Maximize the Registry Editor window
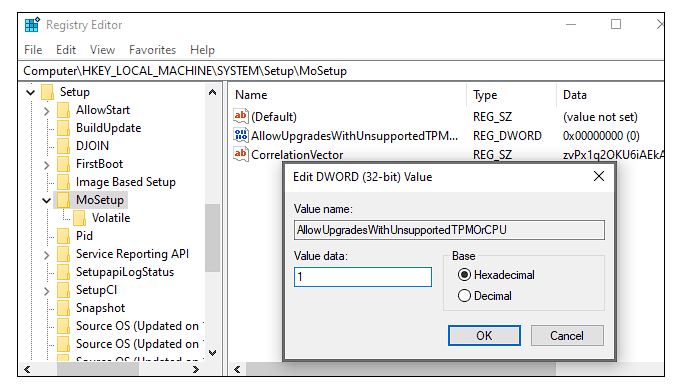This screenshot has width=685, height=388. pos(616,24)
